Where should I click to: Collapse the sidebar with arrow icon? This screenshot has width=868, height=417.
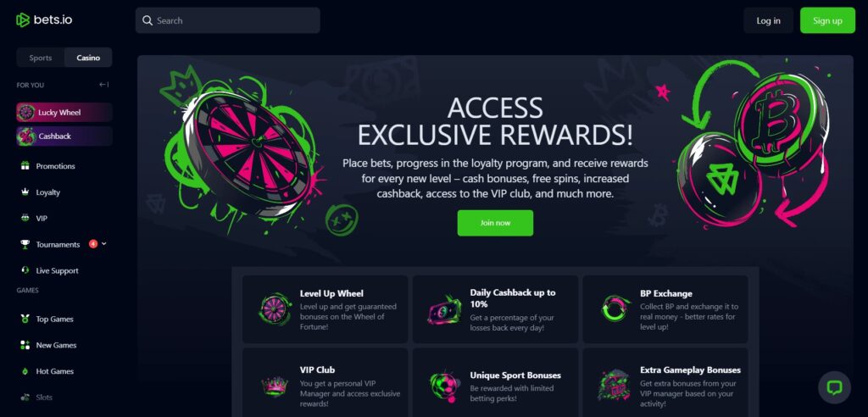coord(104,85)
